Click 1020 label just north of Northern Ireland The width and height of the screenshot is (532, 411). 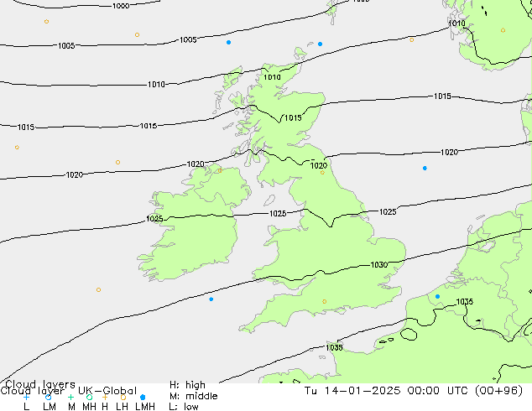pyautogui.click(x=196, y=164)
